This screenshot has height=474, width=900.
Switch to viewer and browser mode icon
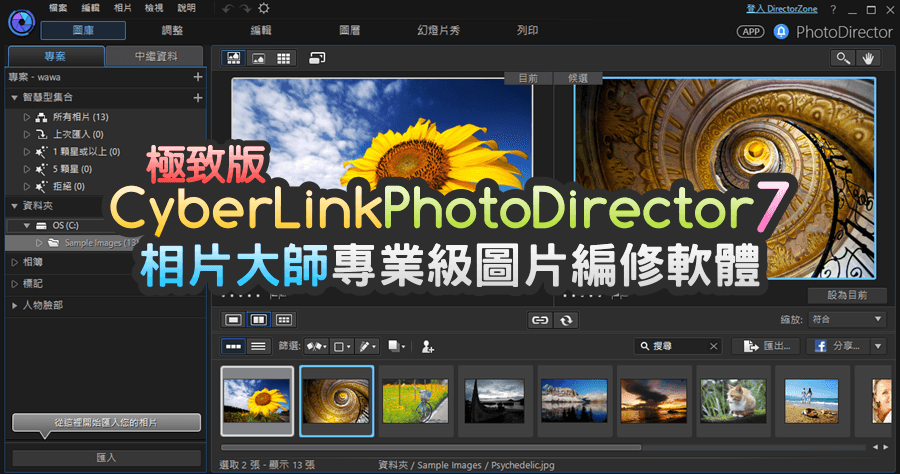click(x=234, y=58)
